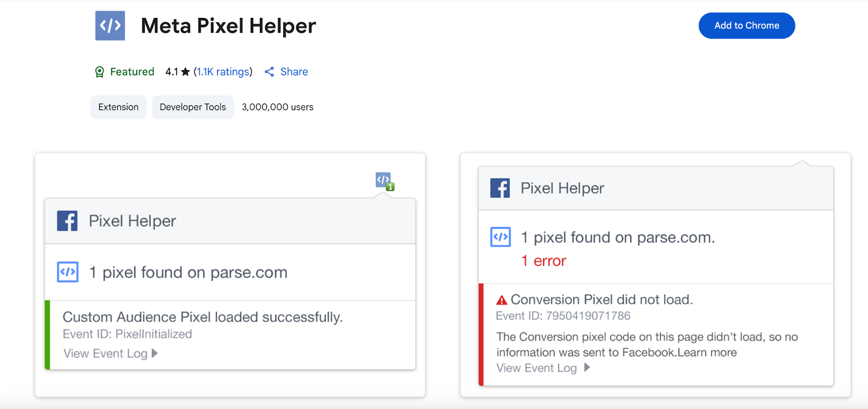
Task: Click 'Event ID: 7950419071786' text
Action: click(x=563, y=316)
